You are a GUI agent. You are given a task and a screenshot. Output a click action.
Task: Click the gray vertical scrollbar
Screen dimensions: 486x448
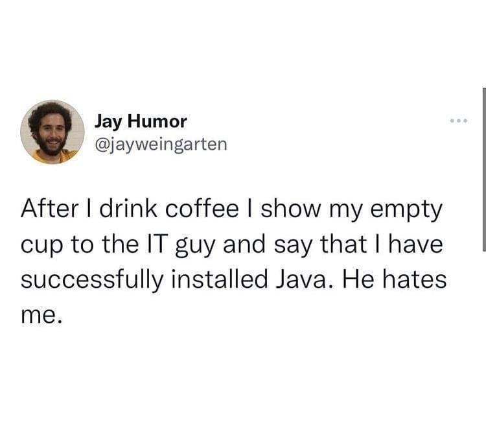pyautogui.click(x=484, y=169)
